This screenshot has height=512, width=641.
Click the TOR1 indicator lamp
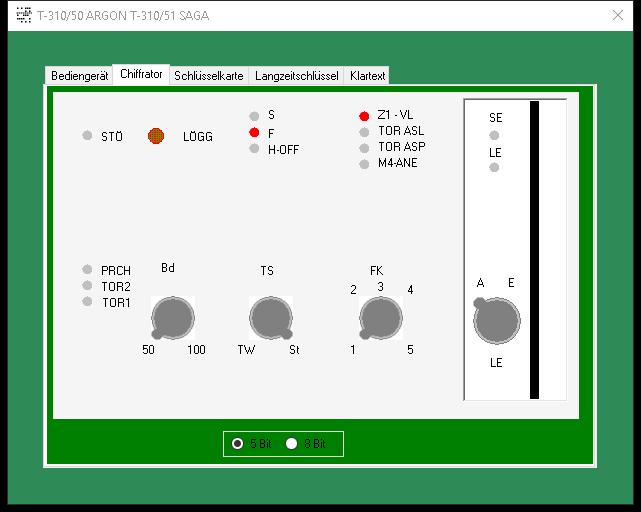(x=87, y=301)
